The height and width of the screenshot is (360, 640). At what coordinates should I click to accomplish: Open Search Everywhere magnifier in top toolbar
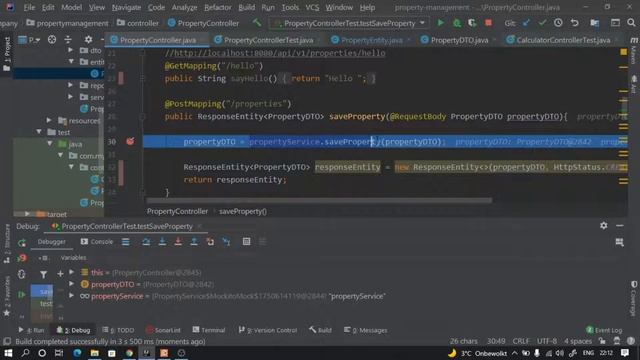(631, 23)
